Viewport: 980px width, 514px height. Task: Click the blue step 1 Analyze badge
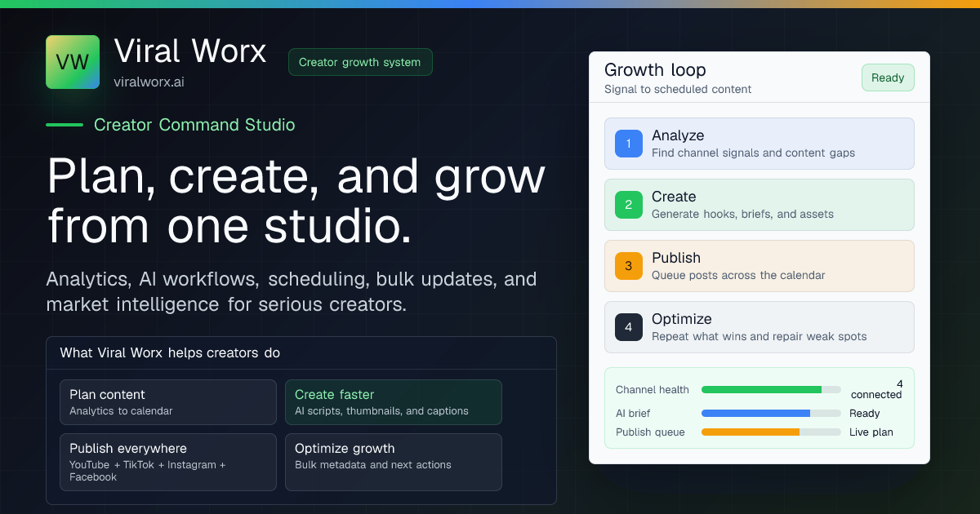point(629,144)
